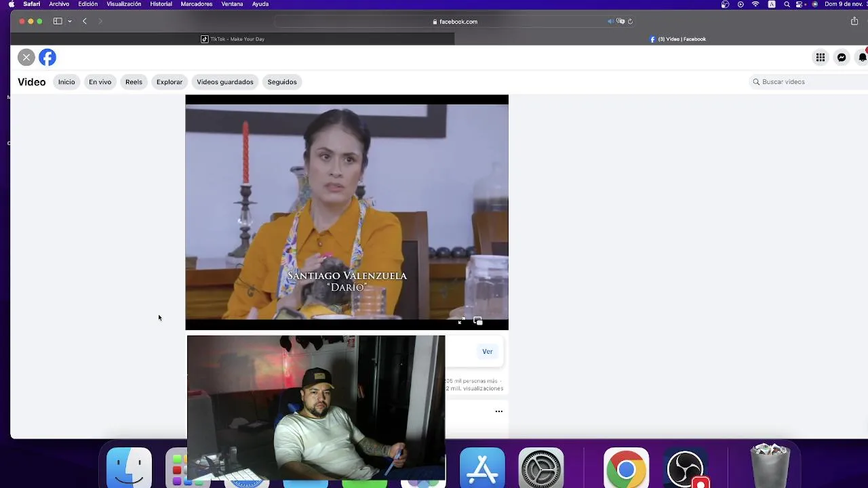
Task: Open the Safari share button
Action: click(x=854, y=21)
